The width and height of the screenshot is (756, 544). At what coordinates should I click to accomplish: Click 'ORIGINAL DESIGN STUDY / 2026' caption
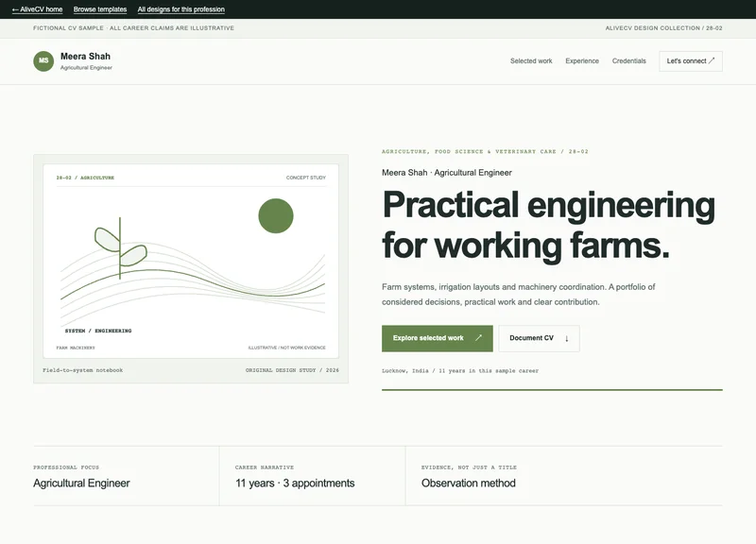(292, 370)
